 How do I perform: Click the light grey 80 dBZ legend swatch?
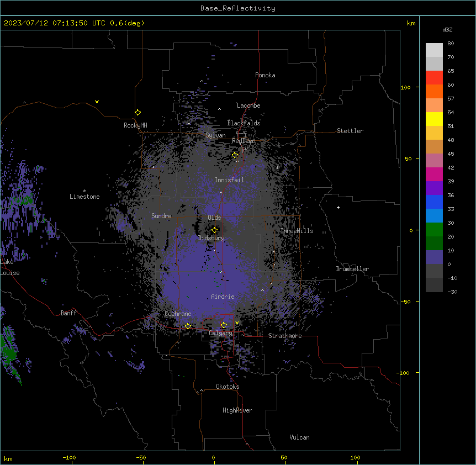tap(434, 50)
